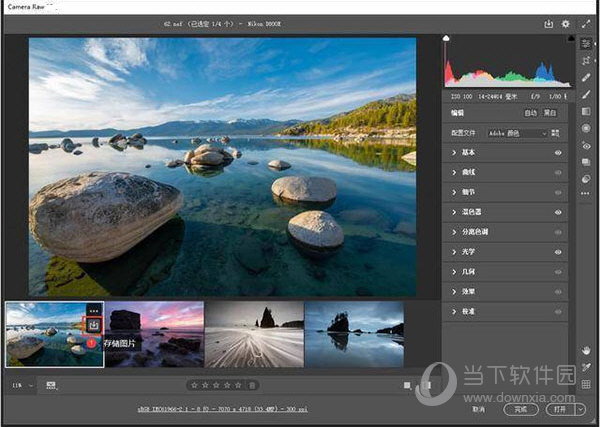Open the 配置文件 profile dropdown

pyautogui.click(x=516, y=133)
